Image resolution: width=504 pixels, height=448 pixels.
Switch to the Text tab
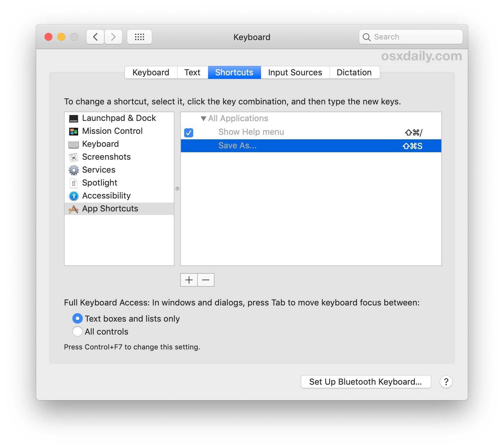coord(192,72)
